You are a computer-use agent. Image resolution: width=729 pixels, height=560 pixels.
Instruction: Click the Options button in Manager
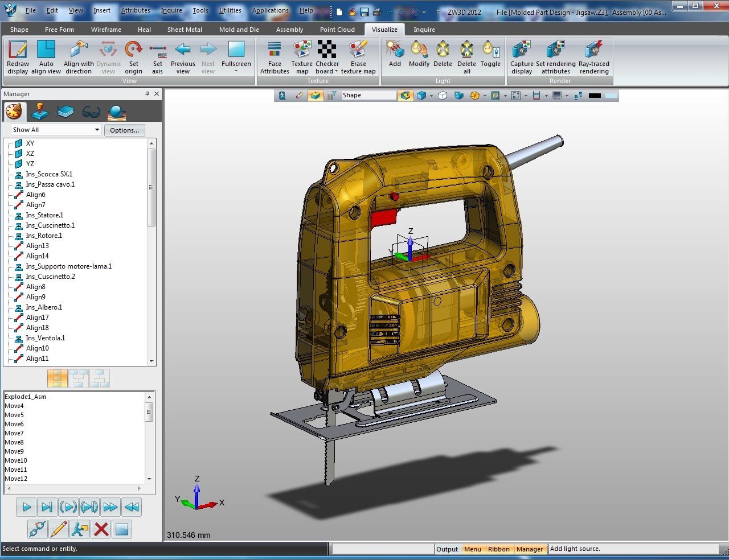tap(125, 130)
